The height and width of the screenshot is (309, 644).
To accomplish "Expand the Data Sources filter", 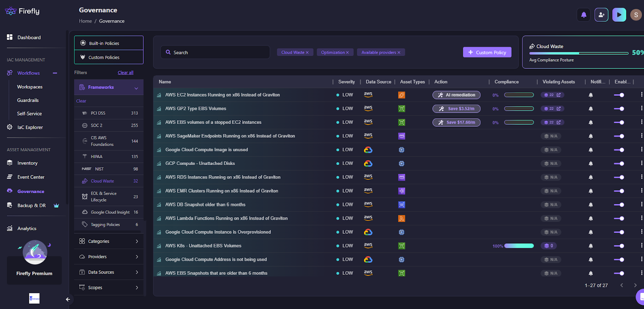I will tap(109, 272).
